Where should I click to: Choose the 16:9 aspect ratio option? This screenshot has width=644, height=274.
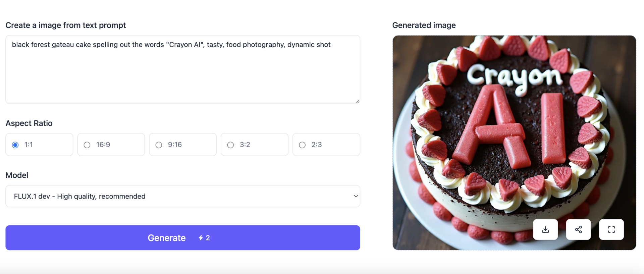(x=87, y=145)
